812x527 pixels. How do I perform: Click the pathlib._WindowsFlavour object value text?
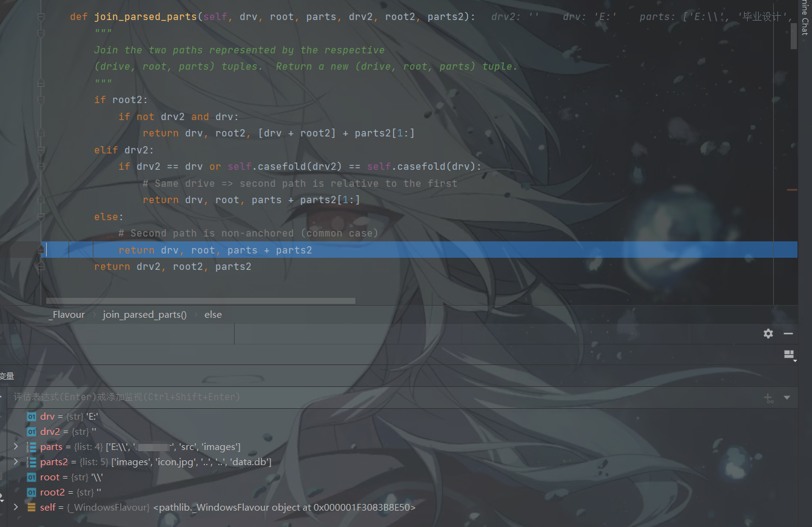click(x=284, y=508)
